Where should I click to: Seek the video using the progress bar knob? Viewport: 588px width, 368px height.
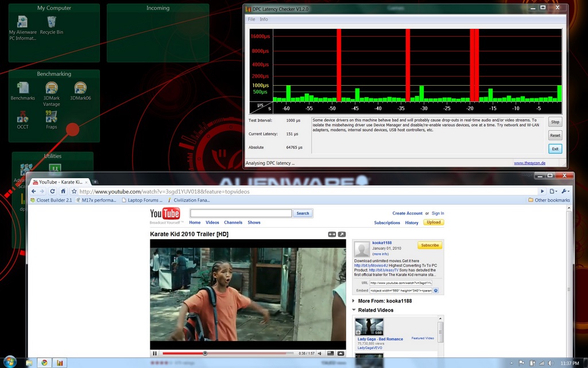pyautogui.click(x=205, y=354)
